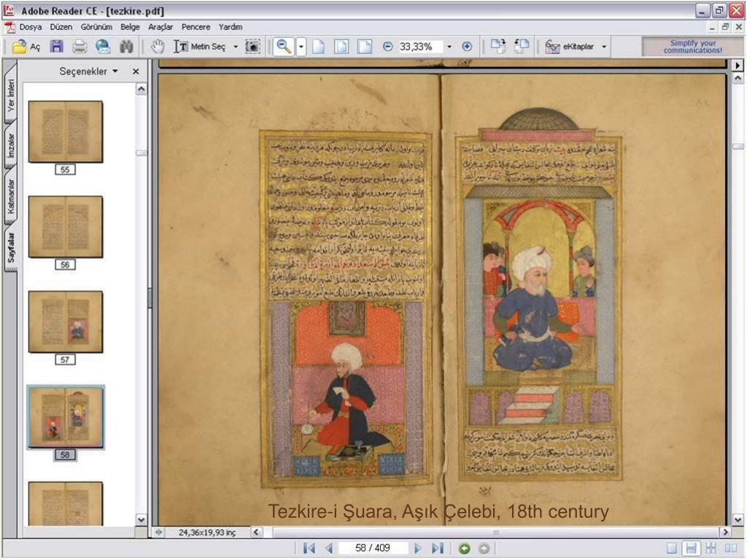The image size is (747, 560).
Task: Click the 33,33% zoom percentage field
Action: (x=420, y=47)
